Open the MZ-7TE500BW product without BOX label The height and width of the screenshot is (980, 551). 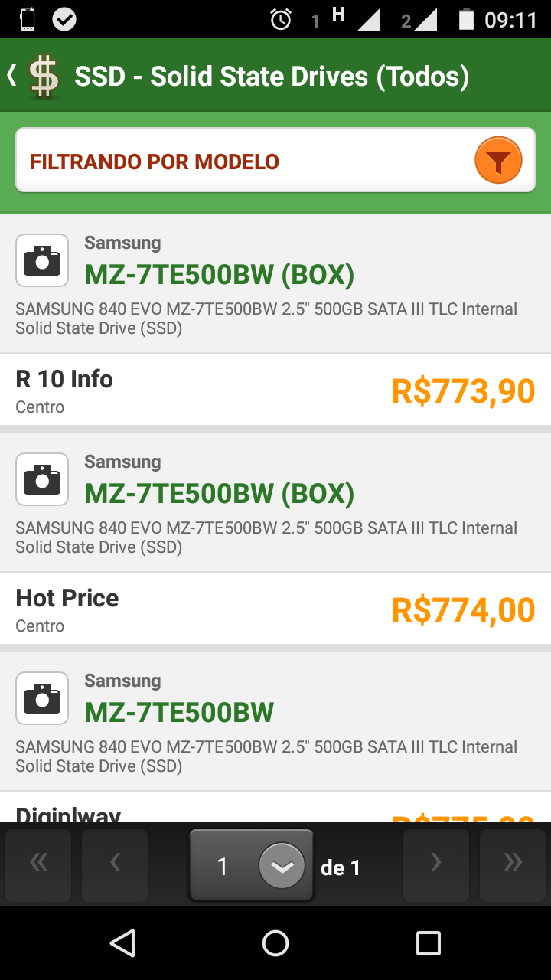coord(179,713)
